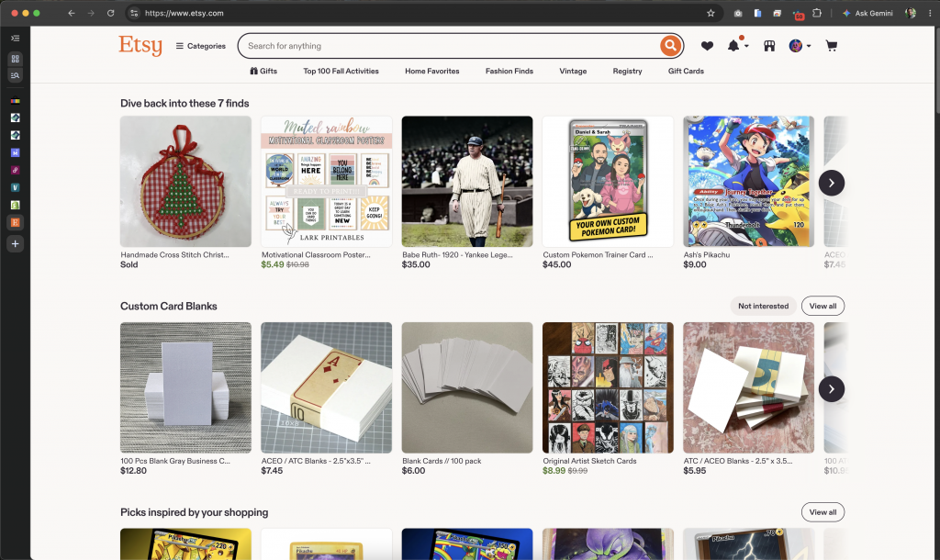This screenshot has width=940, height=560.
Task: Toggle the vertical tab strip collapse icon
Action: tap(15, 39)
